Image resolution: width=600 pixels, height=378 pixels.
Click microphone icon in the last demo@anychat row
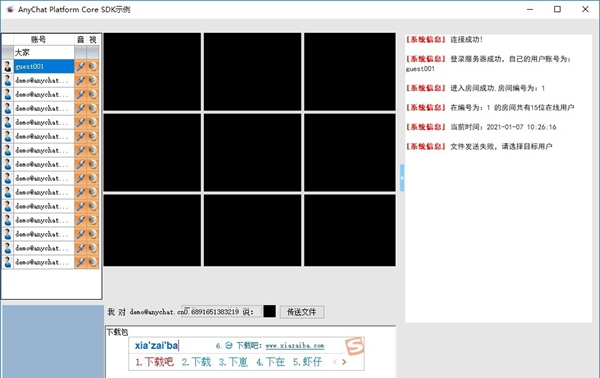pos(80,262)
